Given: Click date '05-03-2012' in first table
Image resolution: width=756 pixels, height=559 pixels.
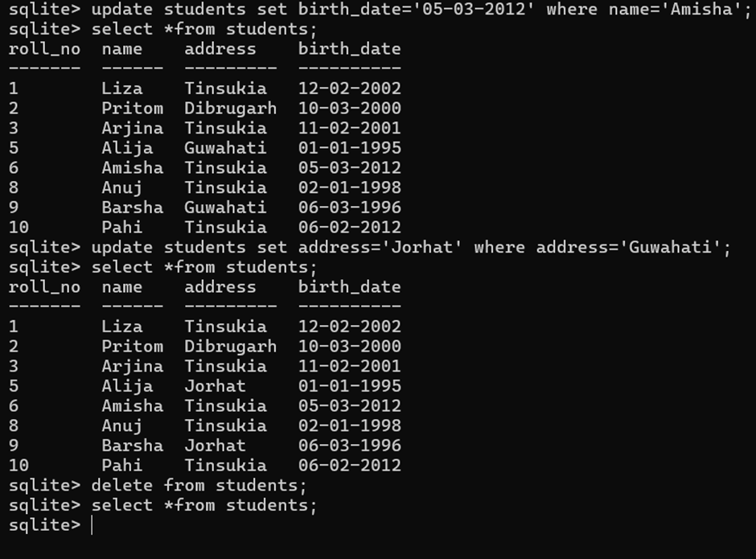Looking at the screenshot, I should (x=350, y=167).
